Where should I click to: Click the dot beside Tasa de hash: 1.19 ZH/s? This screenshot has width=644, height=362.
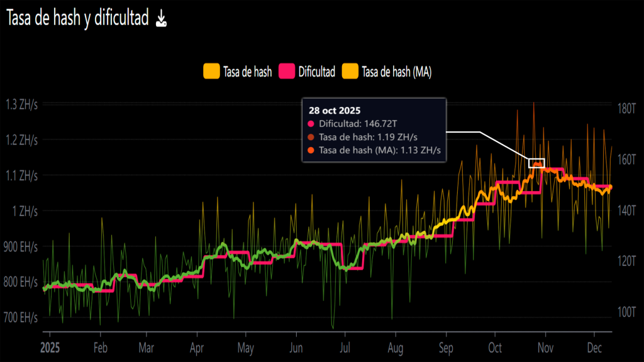(311, 137)
